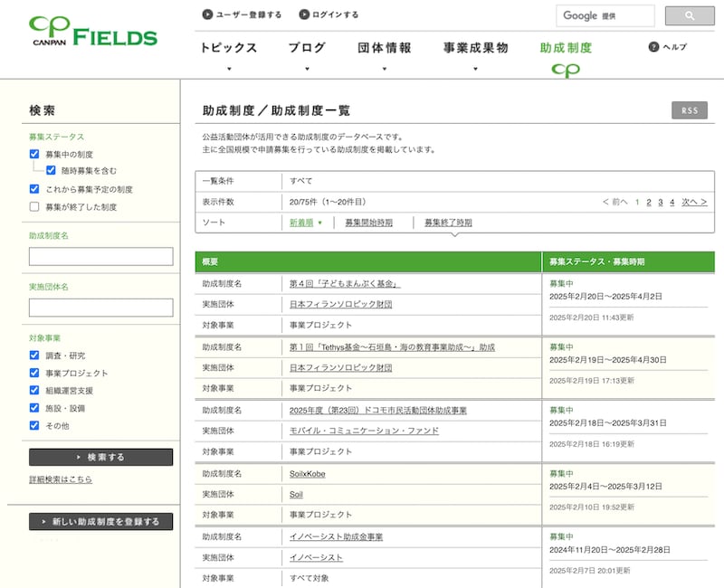Viewport: 724px width, 588px height.
Task: Click the CANPAN FIELDS logo
Action: 92,33
